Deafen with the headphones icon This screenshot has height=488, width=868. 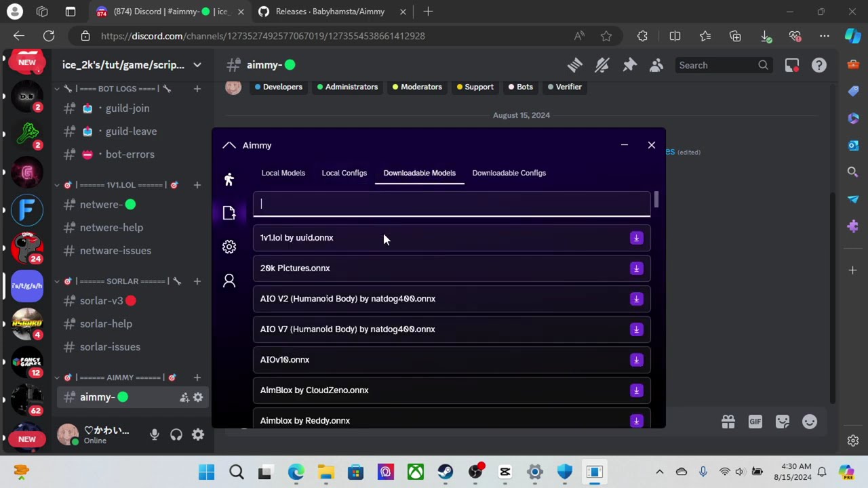pos(176,435)
